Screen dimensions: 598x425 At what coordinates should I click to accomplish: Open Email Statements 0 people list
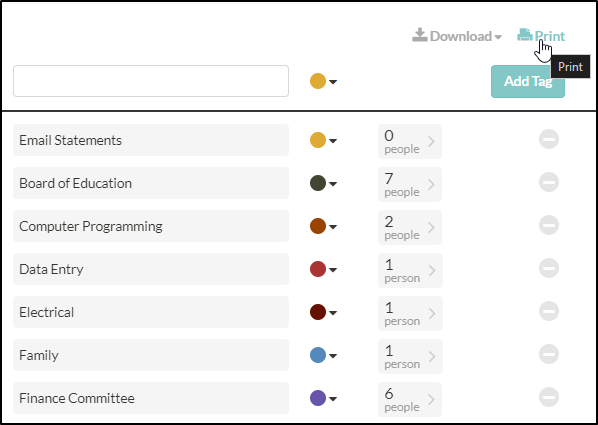pyautogui.click(x=410, y=142)
